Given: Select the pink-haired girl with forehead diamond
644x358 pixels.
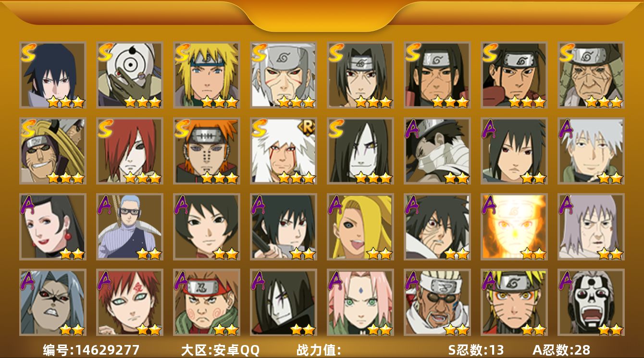Looking at the screenshot, I should click(x=360, y=302).
